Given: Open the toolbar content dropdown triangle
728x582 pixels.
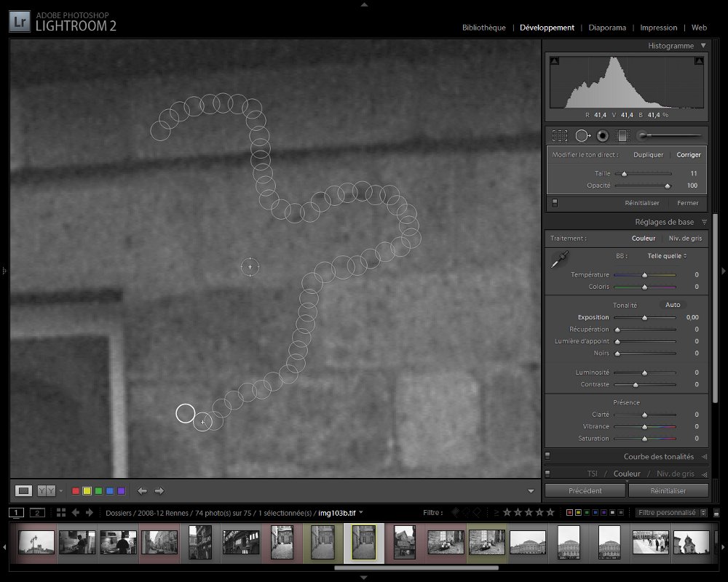Looking at the screenshot, I should tap(531, 491).
